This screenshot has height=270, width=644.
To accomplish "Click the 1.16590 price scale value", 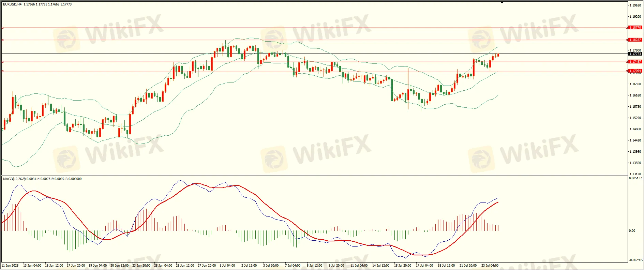I will point(635,84).
